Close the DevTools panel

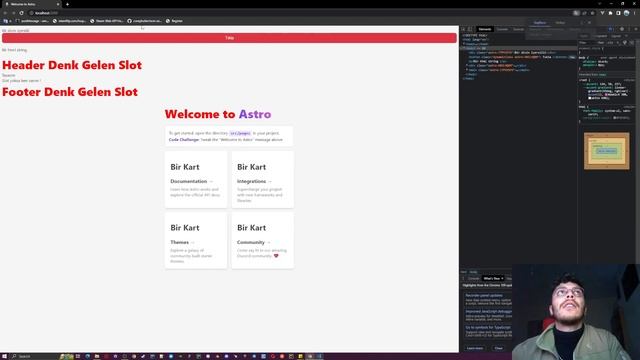tap(636, 29)
